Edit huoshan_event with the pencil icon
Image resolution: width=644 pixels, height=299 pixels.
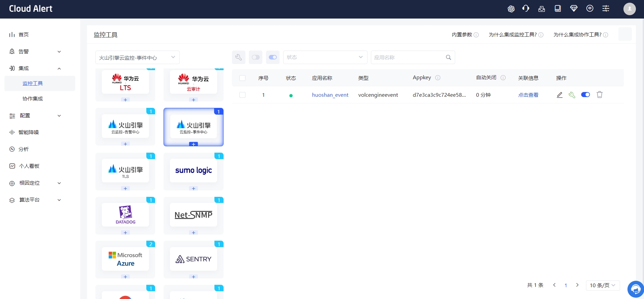(560, 95)
